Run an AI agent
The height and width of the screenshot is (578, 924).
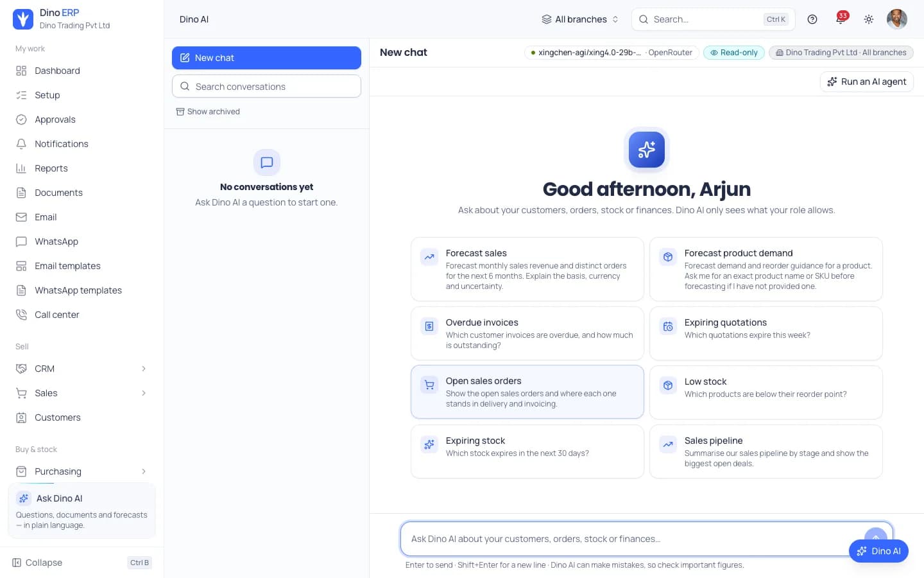pyautogui.click(x=866, y=82)
